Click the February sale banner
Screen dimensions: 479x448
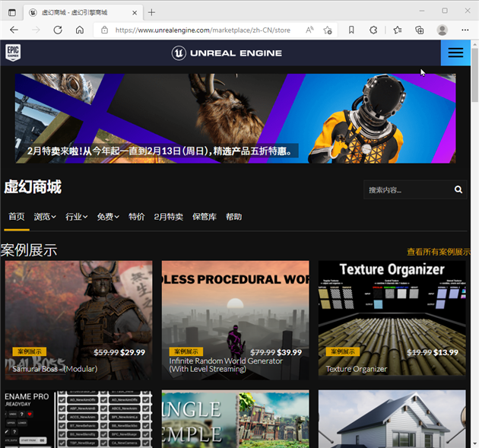(x=236, y=119)
